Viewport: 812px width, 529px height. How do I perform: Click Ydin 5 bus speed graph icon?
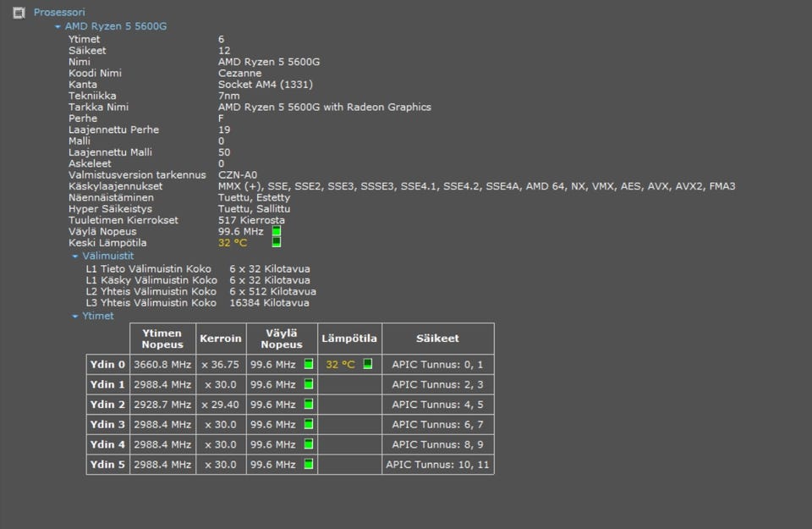point(309,464)
